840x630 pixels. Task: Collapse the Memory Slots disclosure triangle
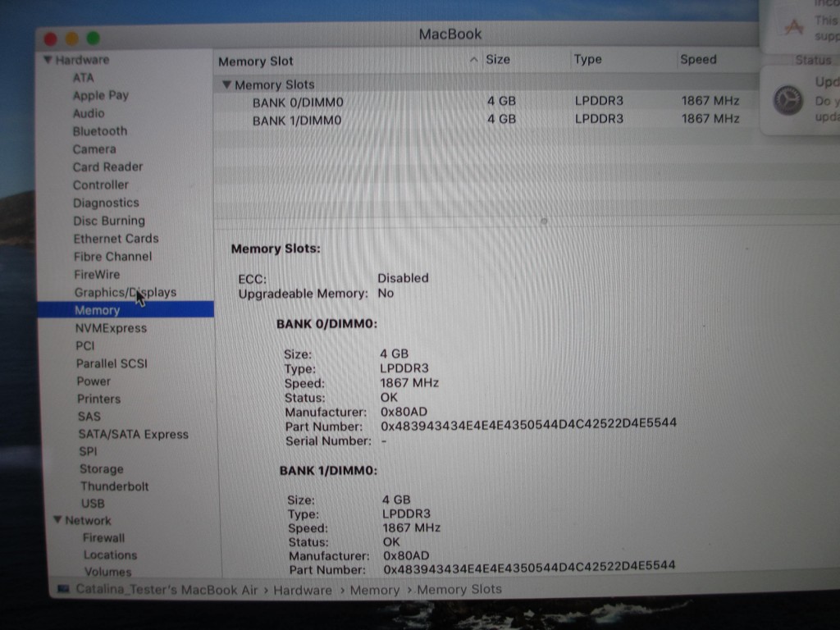click(226, 84)
